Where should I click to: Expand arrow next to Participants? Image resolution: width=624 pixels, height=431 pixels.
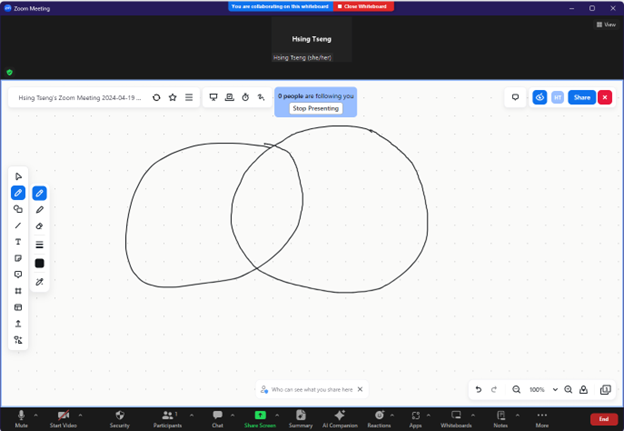pyautogui.click(x=191, y=415)
